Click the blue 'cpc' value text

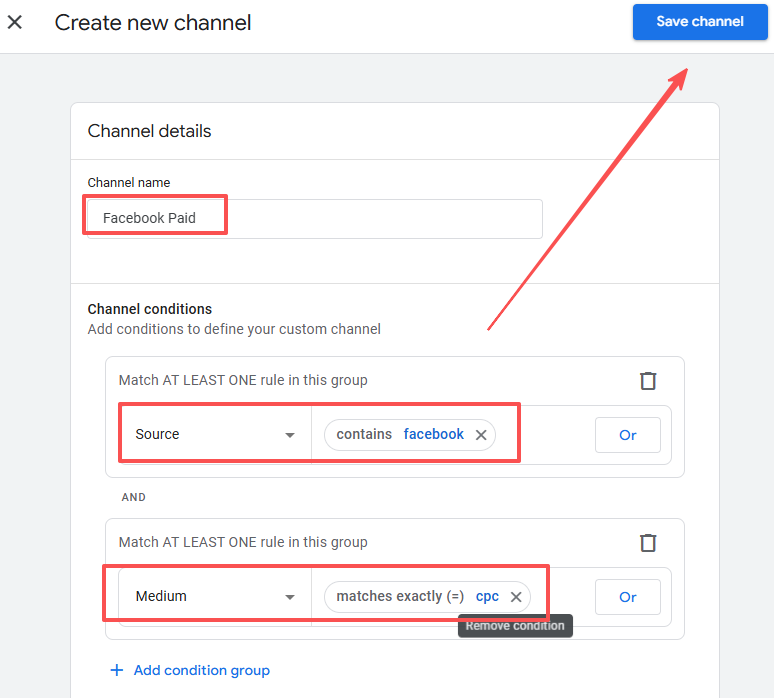pyautogui.click(x=487, y=596)
